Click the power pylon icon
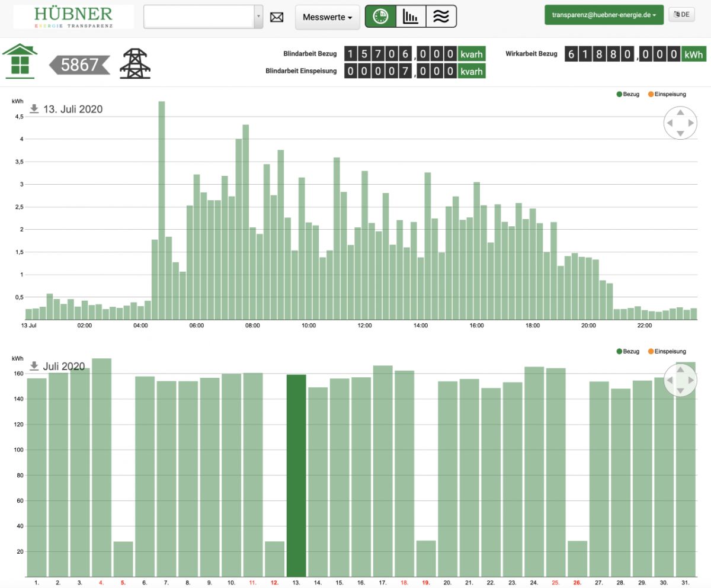 (135, 63)
